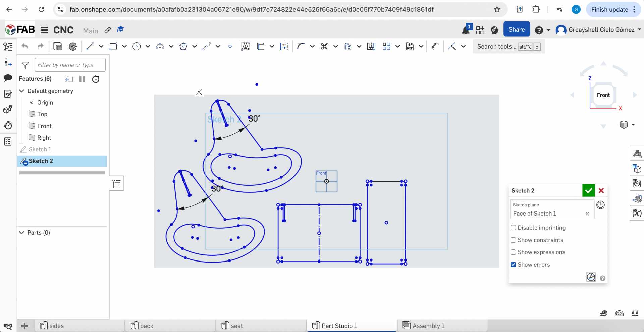Click the Filter by name or type field
The height and width of the screenshot is (332, 644).
click(69, 64)
